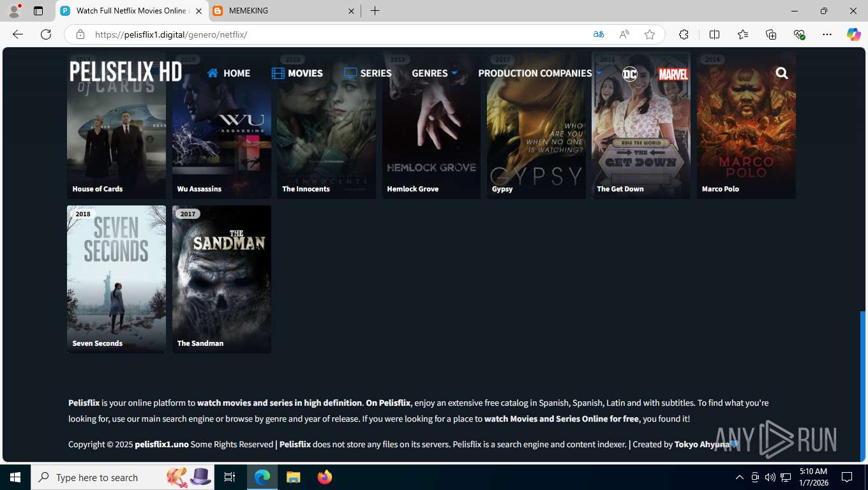
Task: Select the Watch Full Netflix Movies tab
Action: tap(133, 11)
